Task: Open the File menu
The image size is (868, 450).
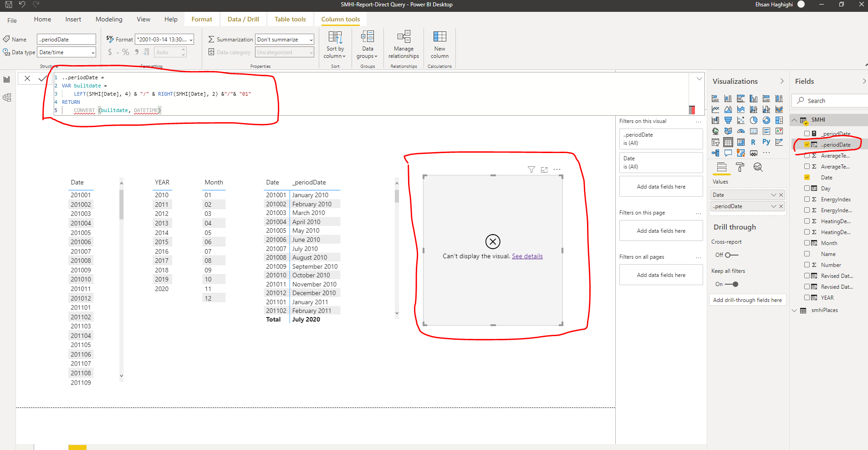Action: [12, 20]
